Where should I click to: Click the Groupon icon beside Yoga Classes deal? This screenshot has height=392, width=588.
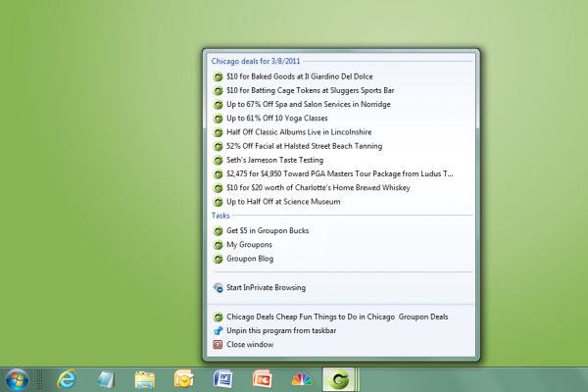[218, 119]
